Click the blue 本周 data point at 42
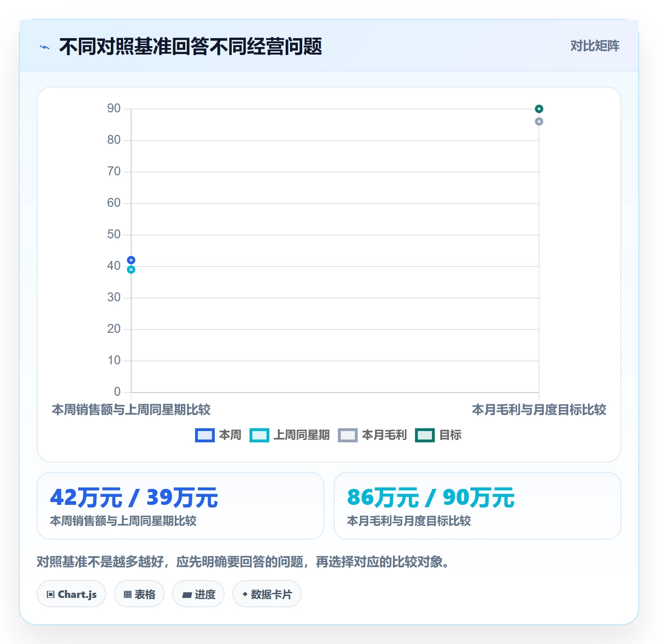The image size is (658, 644). (x=131, y=260)
